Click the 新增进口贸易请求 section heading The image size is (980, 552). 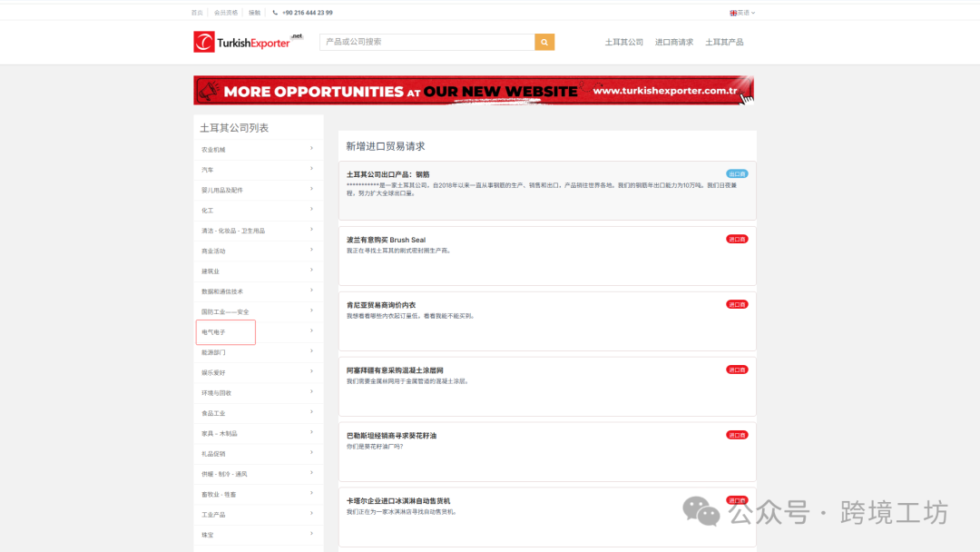pyautogui.click(x=386, y=146)
